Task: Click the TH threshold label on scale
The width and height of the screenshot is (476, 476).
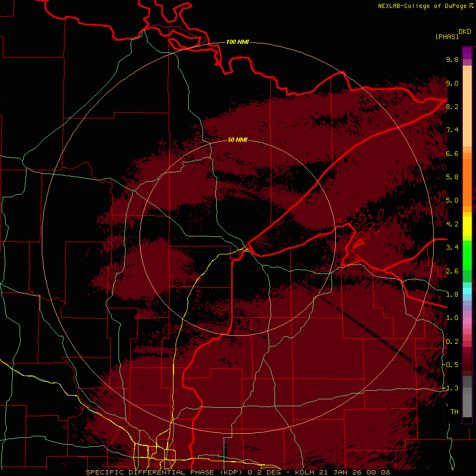Action: coord(454,412)
